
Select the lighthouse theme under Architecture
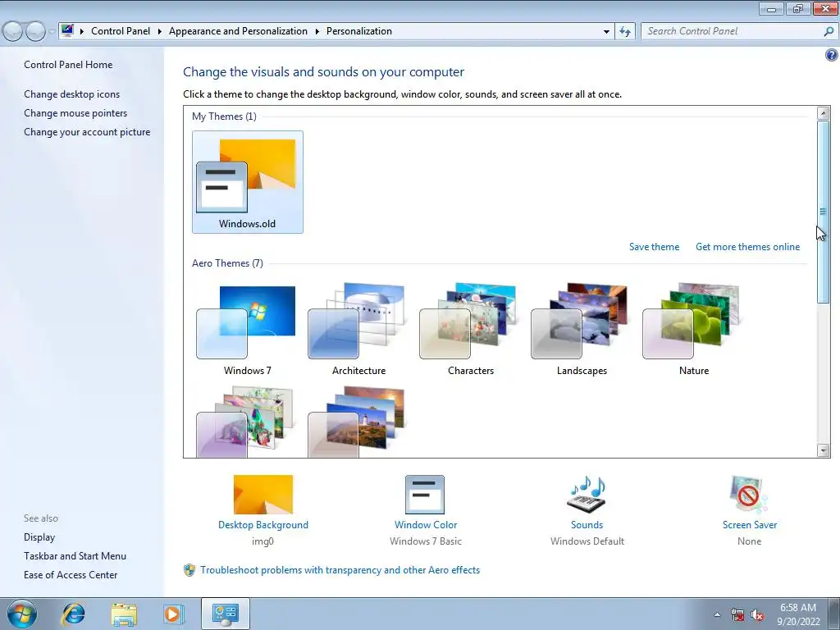358,421
